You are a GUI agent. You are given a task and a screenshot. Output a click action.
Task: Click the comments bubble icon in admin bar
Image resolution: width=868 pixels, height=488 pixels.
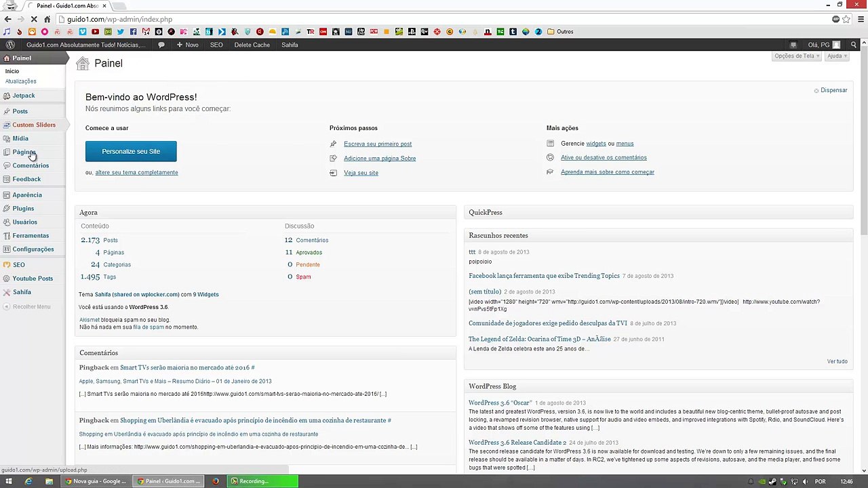pyautogui.click(x=161, y=45)
